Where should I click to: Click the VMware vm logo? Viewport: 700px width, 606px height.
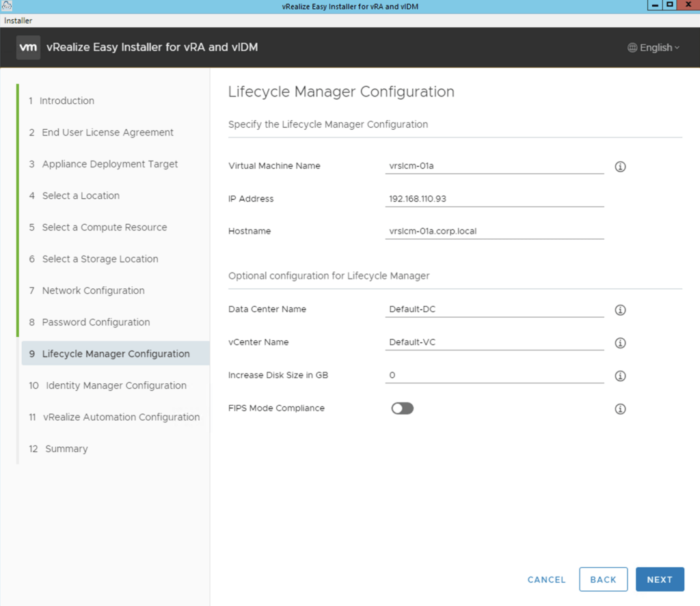click(28, 47)
